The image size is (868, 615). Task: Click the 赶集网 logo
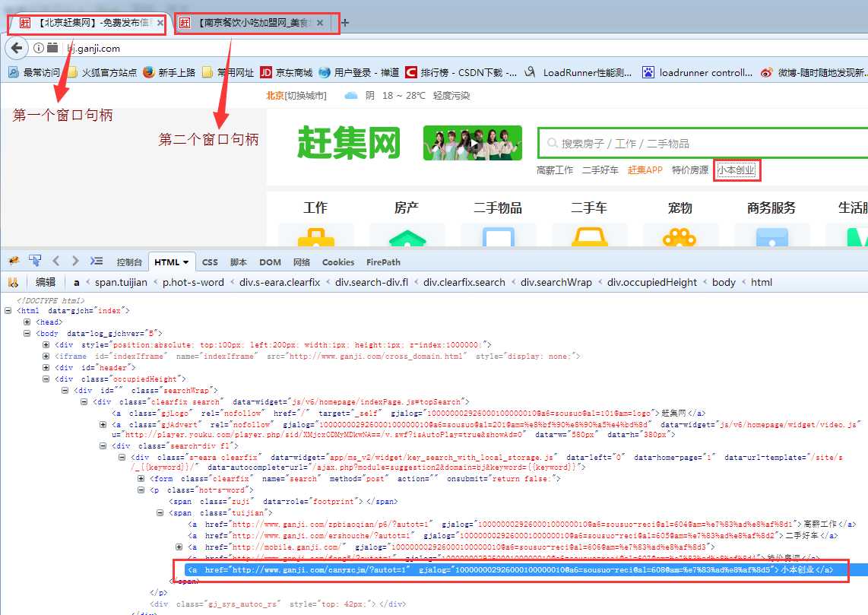click(x=349, y=143)
